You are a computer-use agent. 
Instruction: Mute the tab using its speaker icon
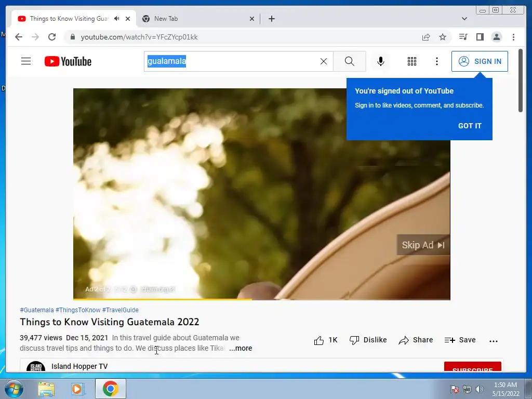(117, 19)
